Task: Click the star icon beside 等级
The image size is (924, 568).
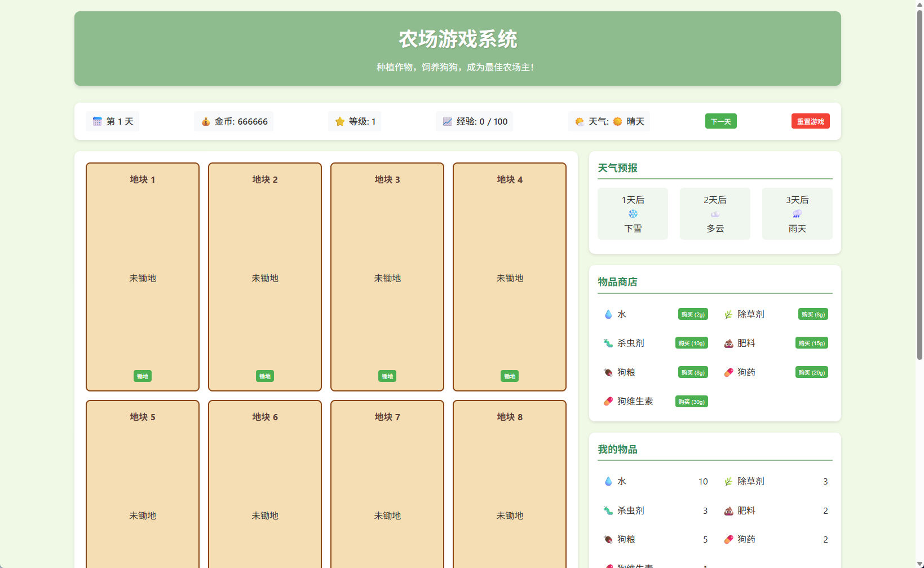Action: [340, 121]
